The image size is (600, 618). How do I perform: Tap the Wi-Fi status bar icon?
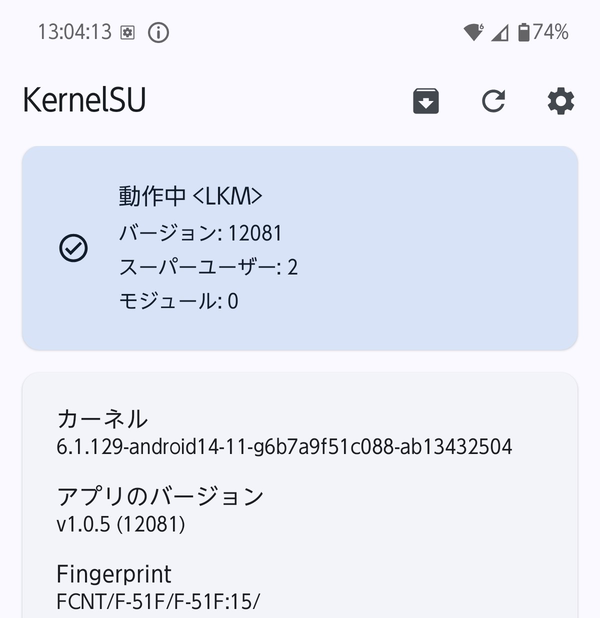pyautogui.click(x=473, y=33)
